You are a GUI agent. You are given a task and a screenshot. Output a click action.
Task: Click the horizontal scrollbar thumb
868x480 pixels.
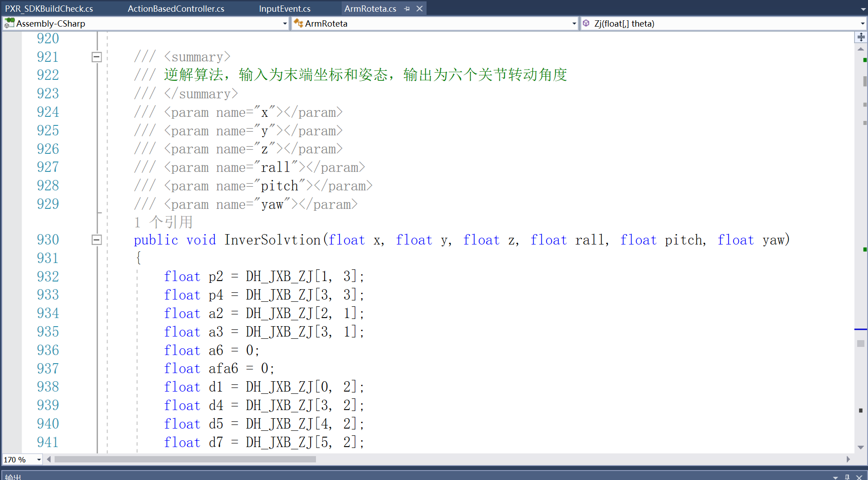click(185, 459)
